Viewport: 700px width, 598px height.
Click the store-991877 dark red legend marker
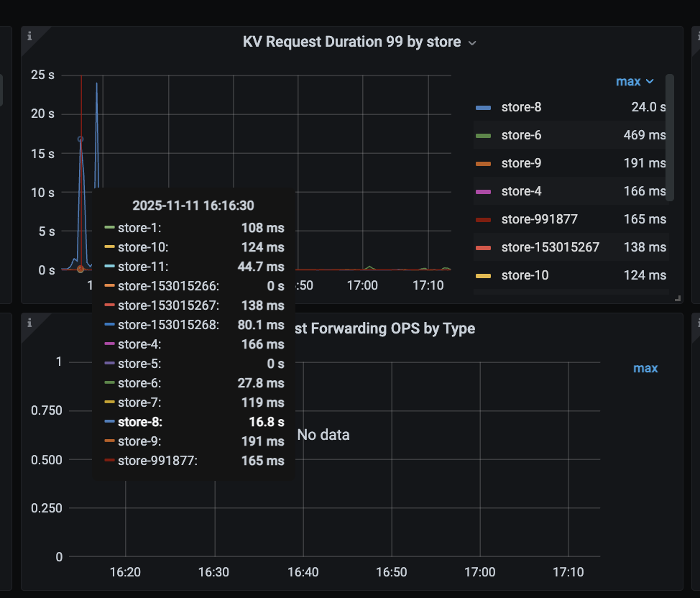coord(483,220)
